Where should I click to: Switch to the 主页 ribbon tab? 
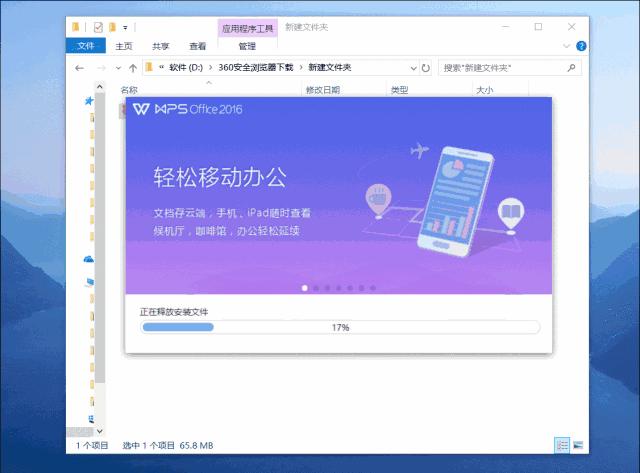[x=124, y=46]
